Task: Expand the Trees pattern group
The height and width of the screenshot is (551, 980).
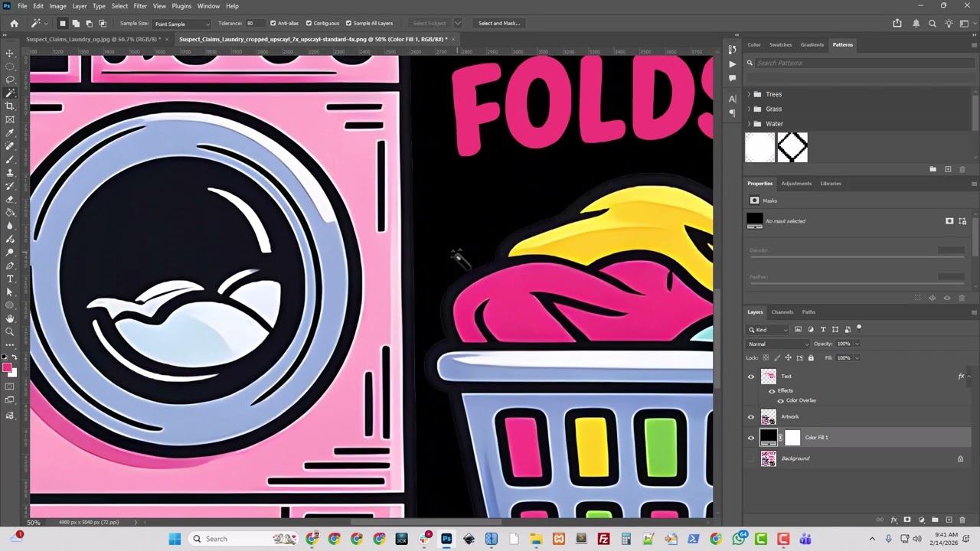Action: tap(749, 94)
